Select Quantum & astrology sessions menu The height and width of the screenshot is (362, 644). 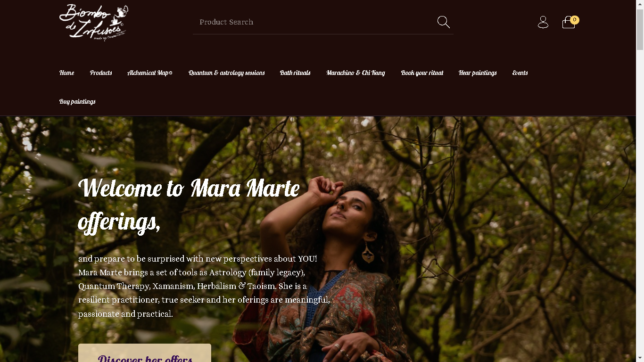226,73
